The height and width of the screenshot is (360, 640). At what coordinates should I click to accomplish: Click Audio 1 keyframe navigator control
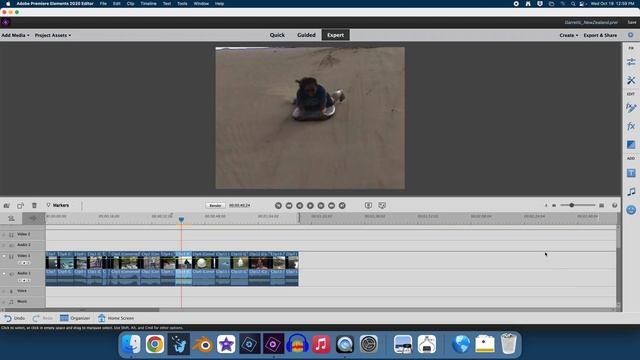click(24, 280)
